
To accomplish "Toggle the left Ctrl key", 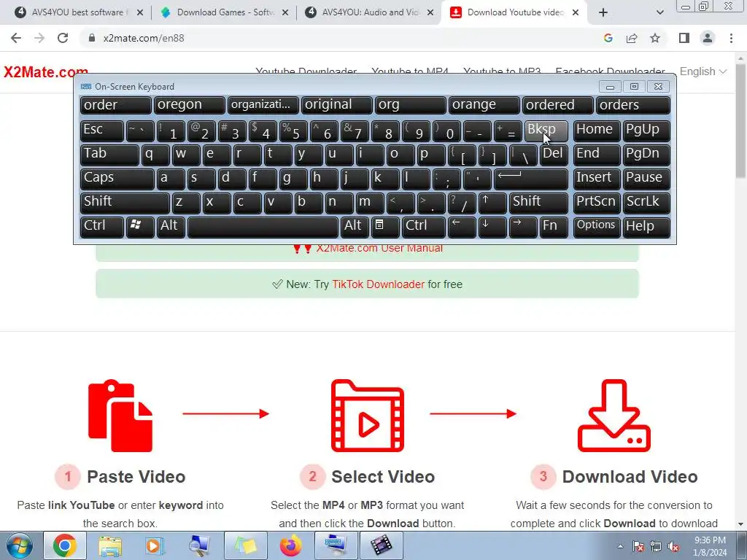I will click(101, 227).
